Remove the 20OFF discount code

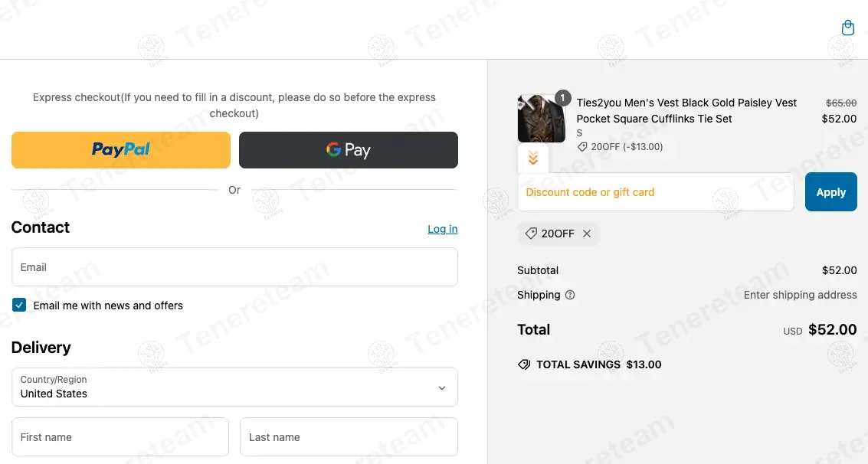click(587, 234)
